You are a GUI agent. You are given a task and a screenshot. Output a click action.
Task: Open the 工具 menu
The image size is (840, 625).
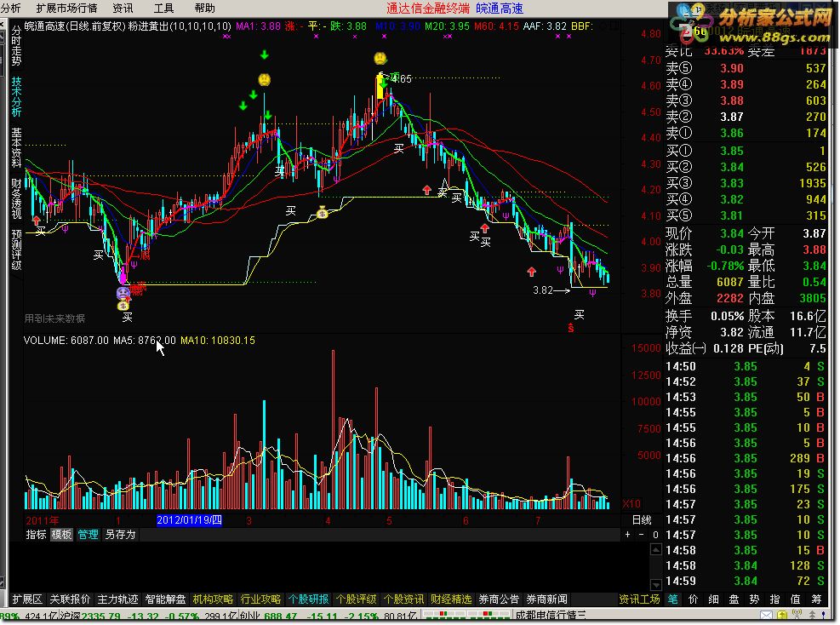pos(163,8)
